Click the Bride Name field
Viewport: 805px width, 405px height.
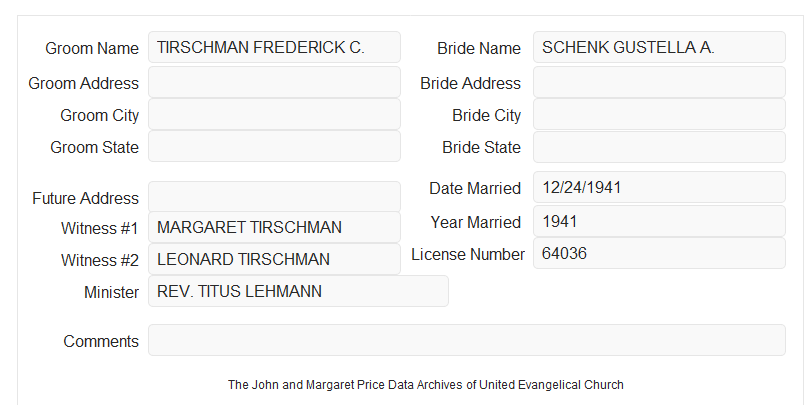tap(659, 47)
